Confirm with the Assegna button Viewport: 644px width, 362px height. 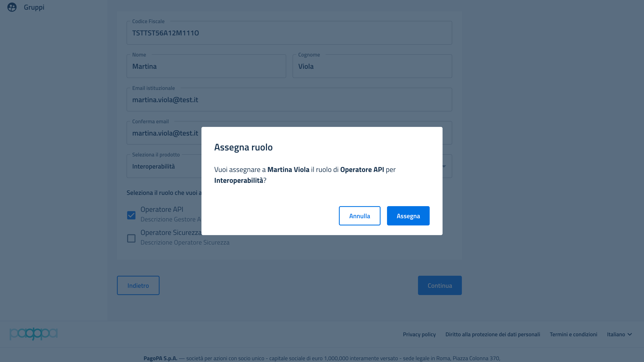[408, 216]
